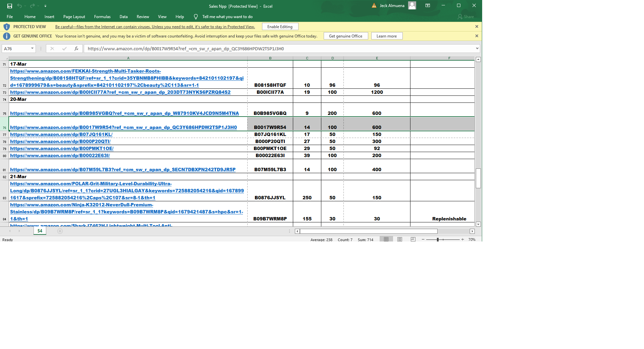
Task: Open the FEKKAI Strength Multi-Tasker Amazon link
Action: point(127,78)
